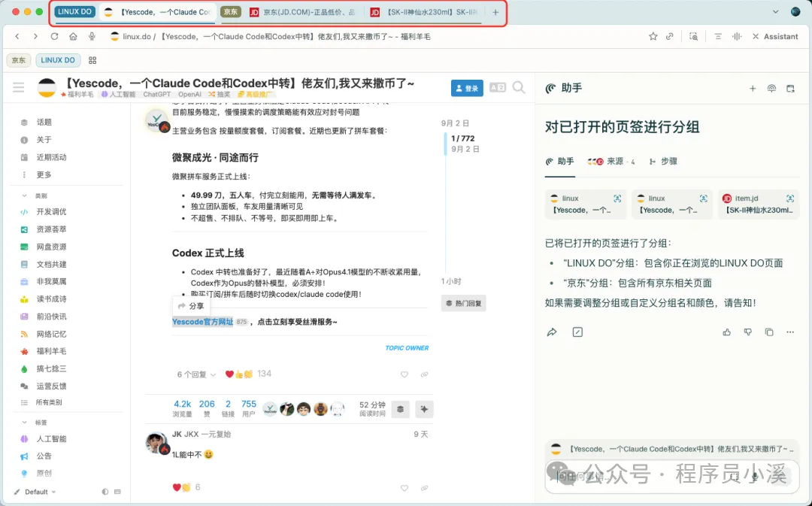Image resolution: width=812 pixels, height=506 pixels.
Task: Bookmark page with the star icon
Action: [x=653, y=36]
